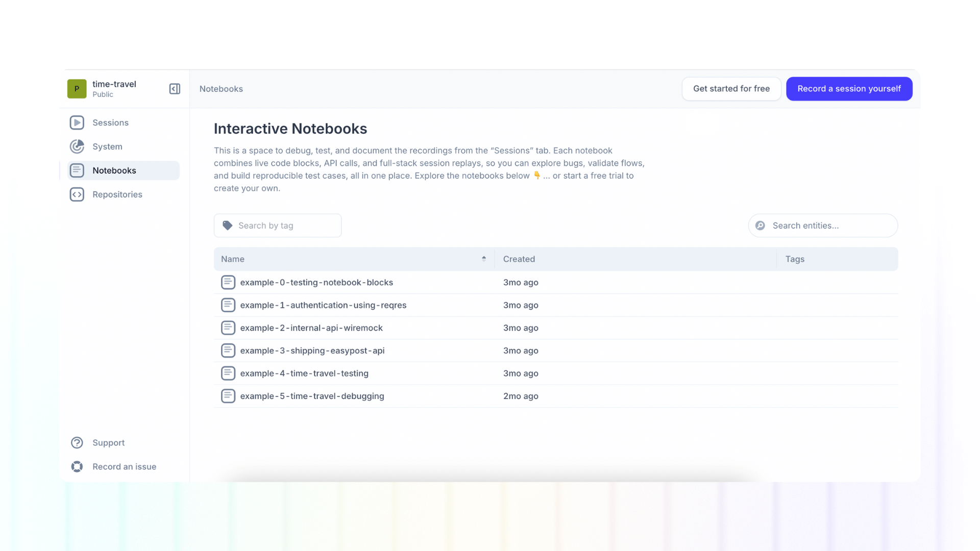Viewport: 980px width, 551px height.
Task: Select Repositories using the code brackets icon
Action: [77, 194]
